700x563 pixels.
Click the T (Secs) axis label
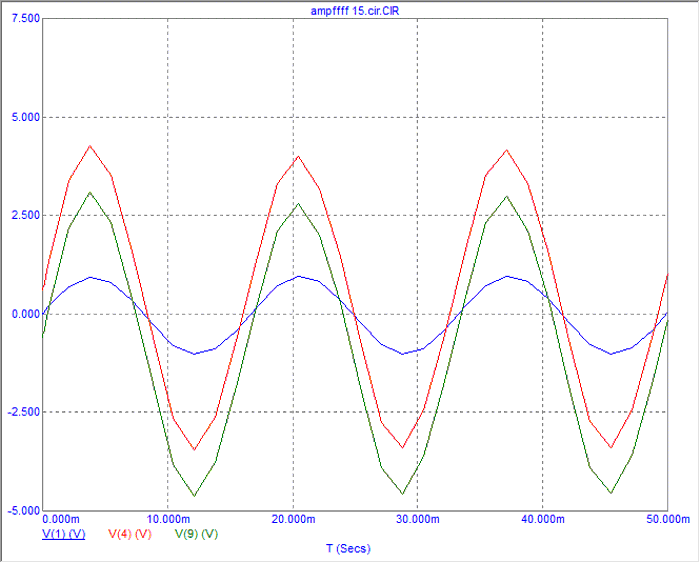348,548
